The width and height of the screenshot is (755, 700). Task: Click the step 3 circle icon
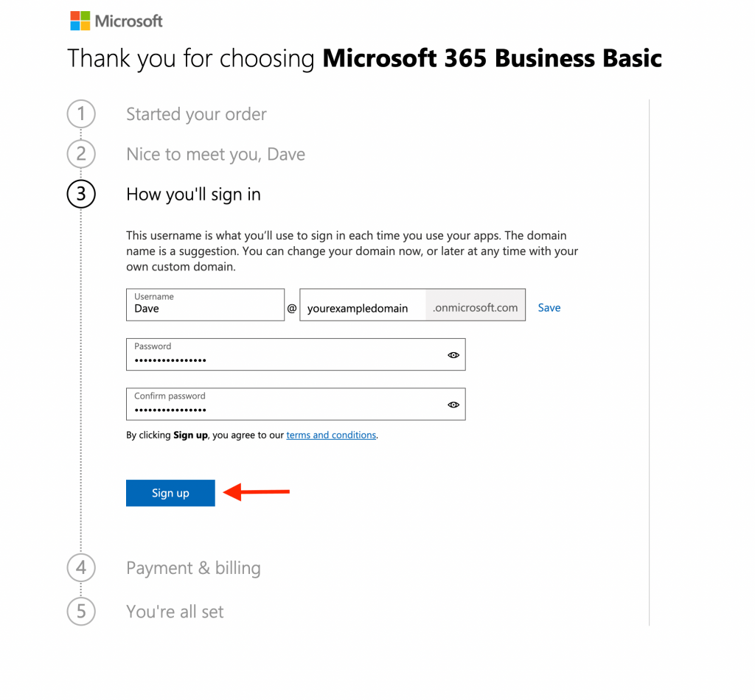(x=81, y=195)
